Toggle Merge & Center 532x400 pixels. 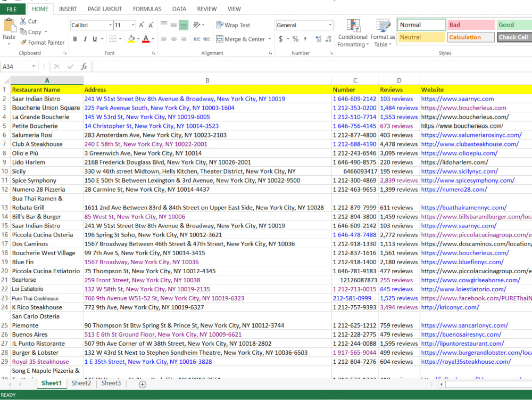[x=240, y=39]
